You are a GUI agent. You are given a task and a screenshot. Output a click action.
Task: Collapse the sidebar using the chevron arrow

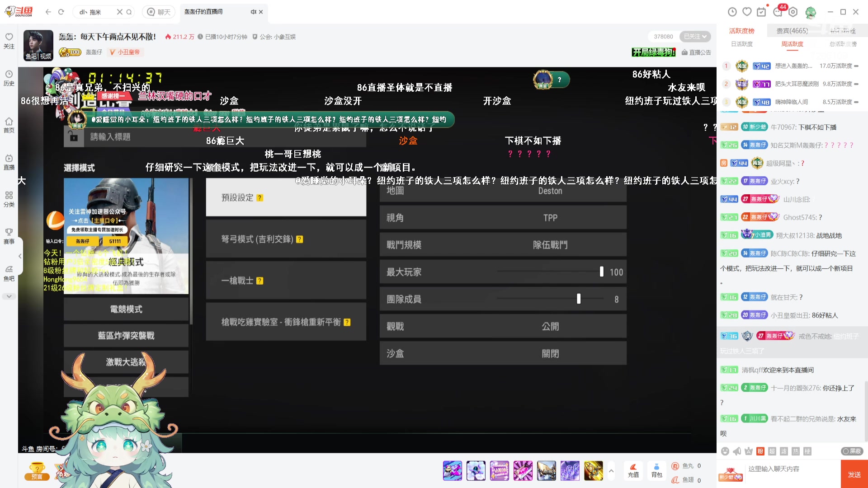[x=20, y=256]
